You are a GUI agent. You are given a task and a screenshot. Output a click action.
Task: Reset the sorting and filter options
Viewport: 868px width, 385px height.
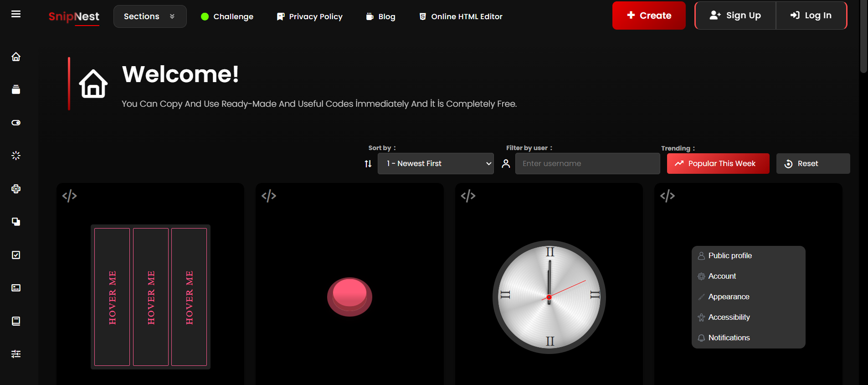click(x=813, y=164)
